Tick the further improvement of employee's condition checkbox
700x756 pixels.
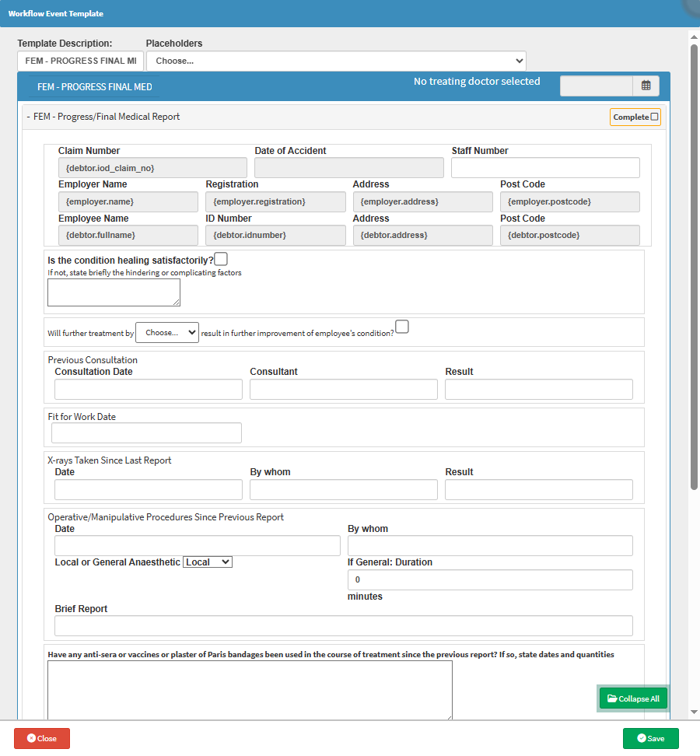(401, 327)
